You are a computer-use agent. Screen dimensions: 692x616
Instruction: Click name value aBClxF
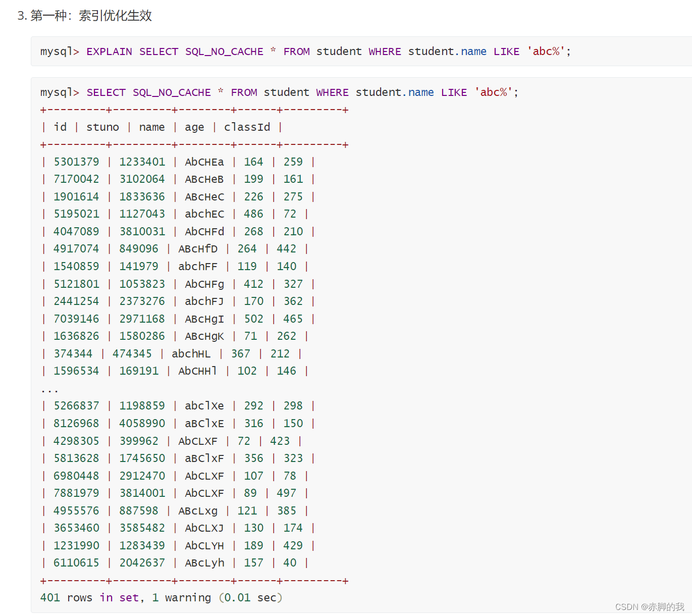[204, 458]
